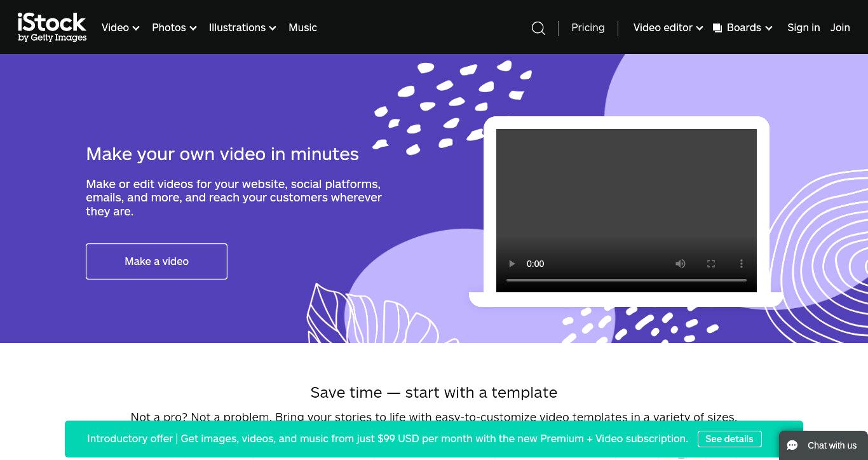Click See details on the offer banner
Viewport: 868px width, 460px height.
tap(729, 439)
